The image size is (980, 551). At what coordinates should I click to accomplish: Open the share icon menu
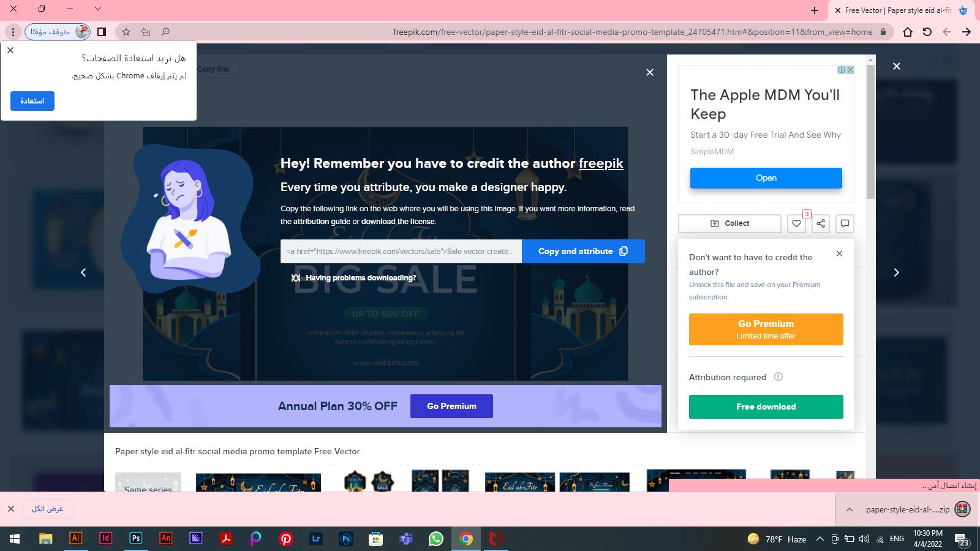(x=821, y=223)
